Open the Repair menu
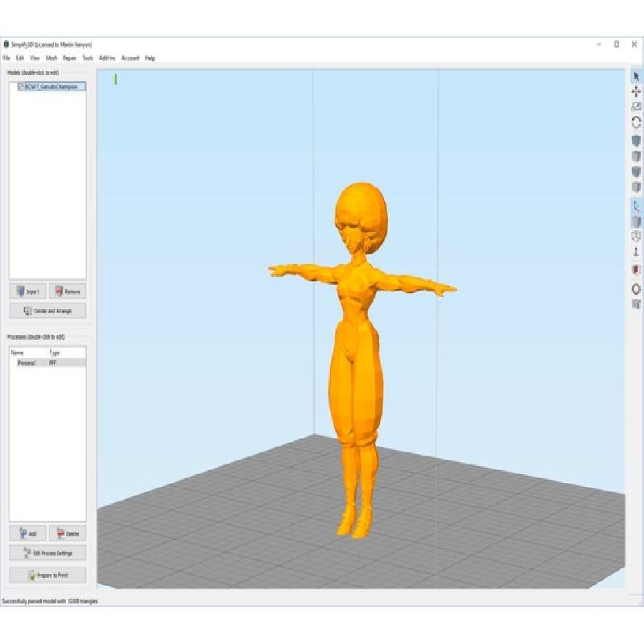This screenshot has width=644, height=644. [69, 58]
